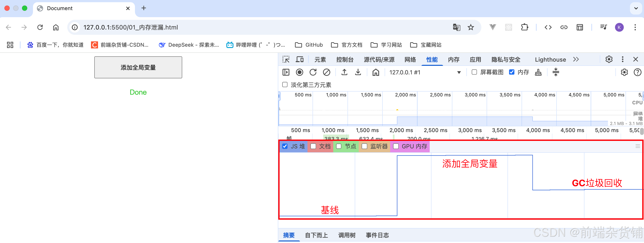Open 百度一下 bookmark

pos(55,45)
